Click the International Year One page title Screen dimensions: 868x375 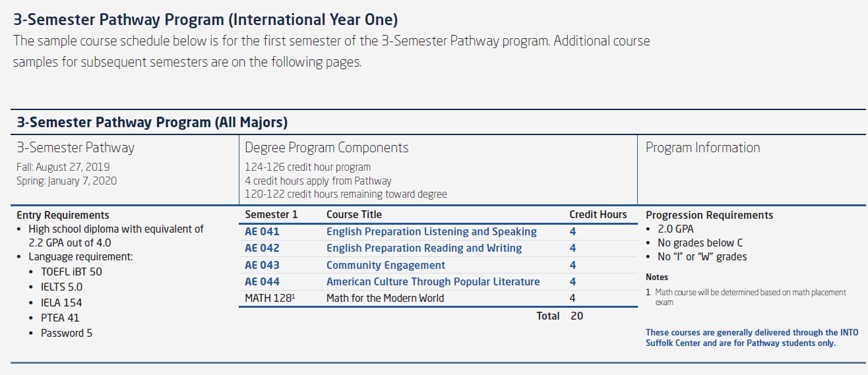tap(206, 19)
